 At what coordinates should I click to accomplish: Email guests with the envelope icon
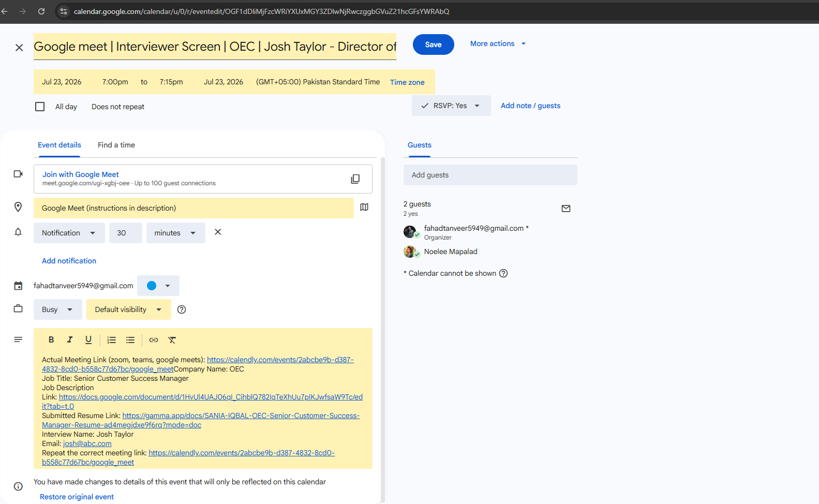click(x=566, y=209)
